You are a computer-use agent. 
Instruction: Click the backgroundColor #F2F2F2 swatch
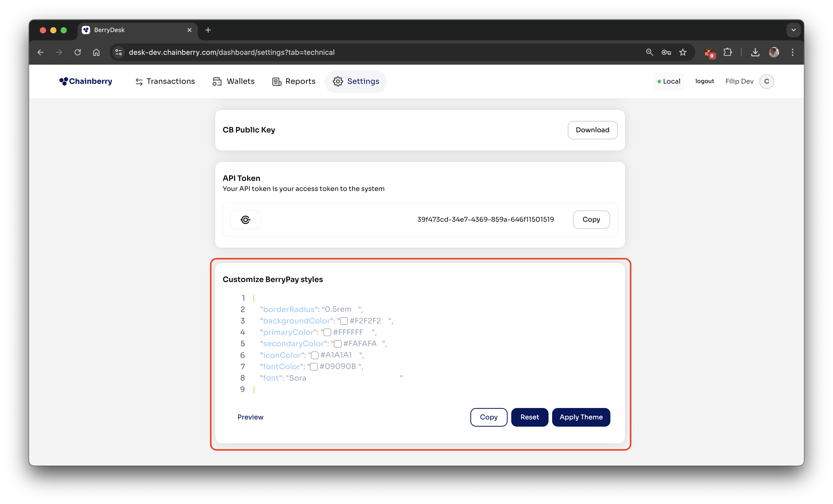[344, 321]
